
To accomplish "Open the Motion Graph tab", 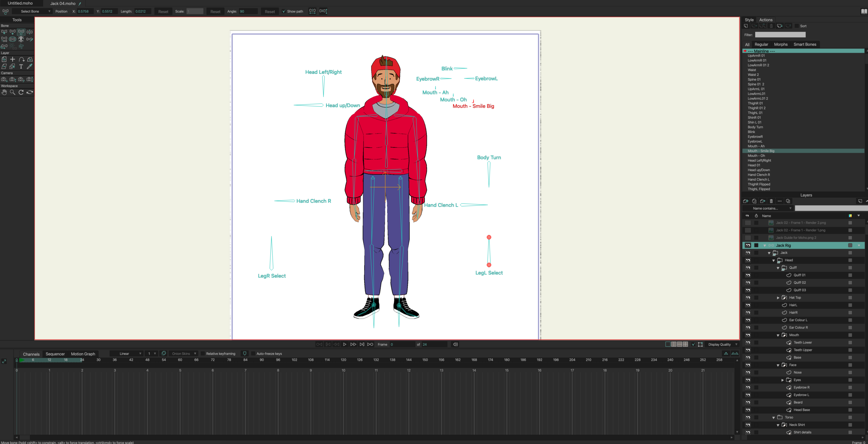I will 83,354.
